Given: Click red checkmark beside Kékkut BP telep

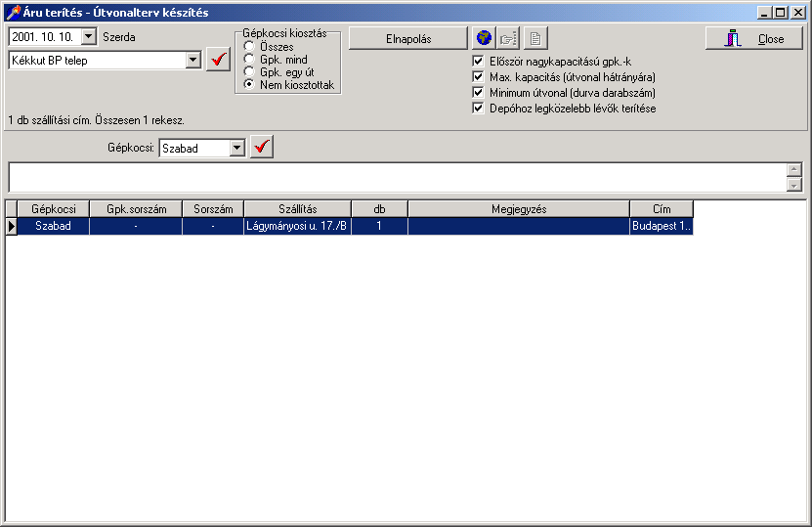Looking at the screenshot, I should pos(218,60).
